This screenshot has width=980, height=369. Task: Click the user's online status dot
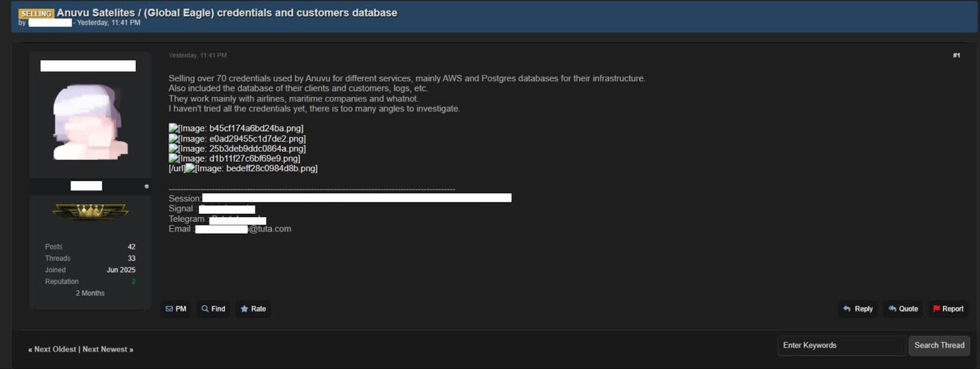[146, 186]
